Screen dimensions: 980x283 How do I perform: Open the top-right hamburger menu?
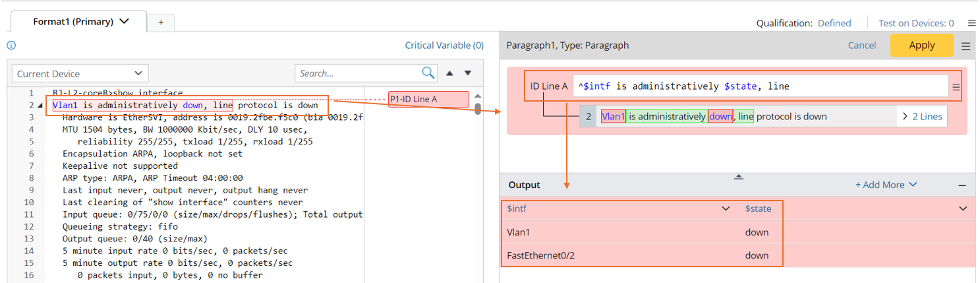pyautogui.click(x=971, y=23)
